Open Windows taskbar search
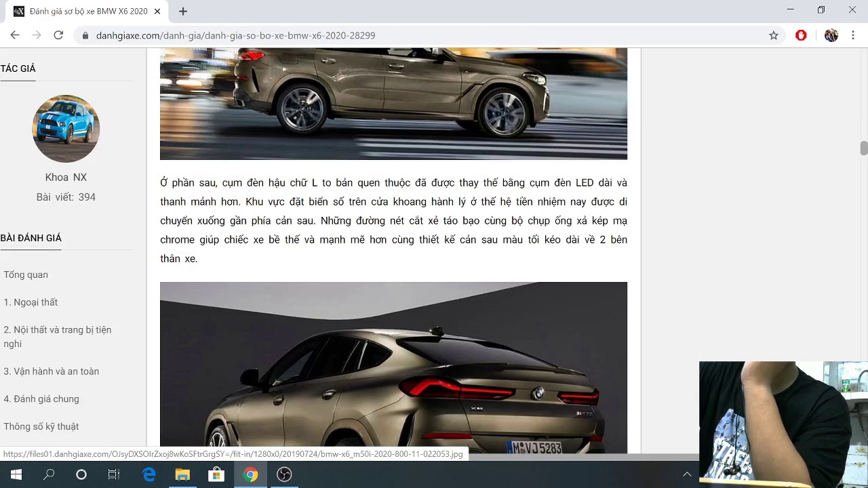Viewport: 868px width, 488px height. 49,474
